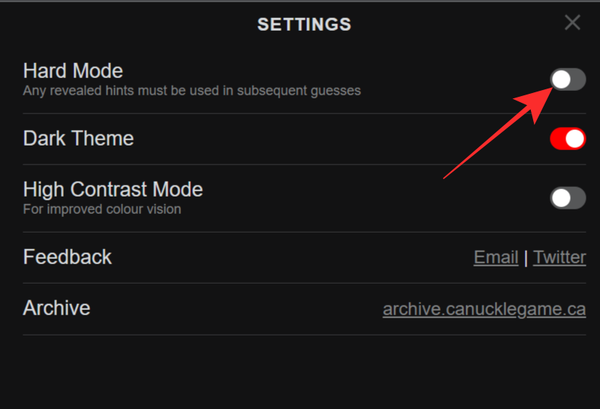The height and width of the screenshot is (409, 600).
Task: Click the SETTINGS heading
Action: [305, 24]
